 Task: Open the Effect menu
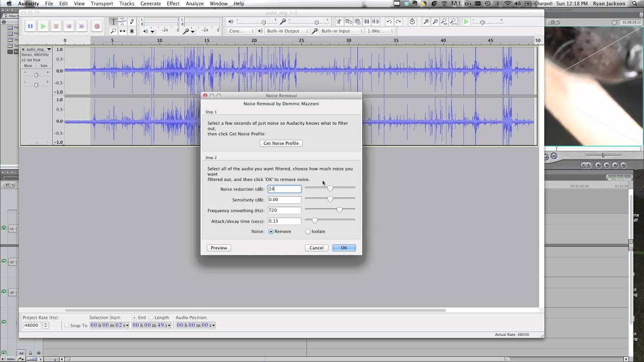coord(173,4)
